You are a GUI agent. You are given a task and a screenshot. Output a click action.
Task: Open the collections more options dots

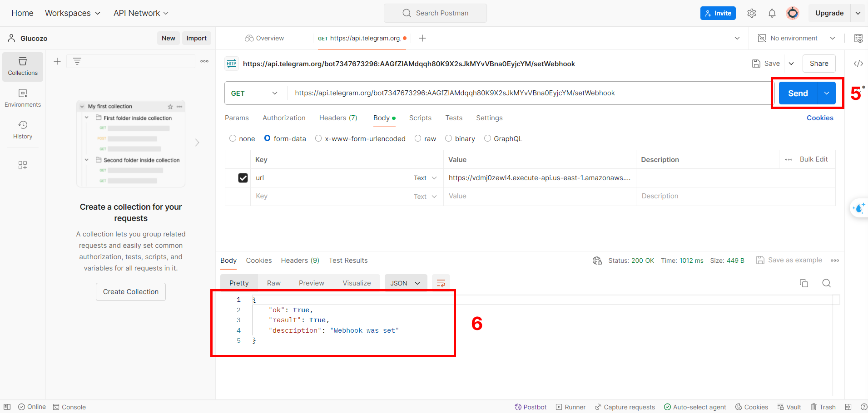tap(204, 61)
